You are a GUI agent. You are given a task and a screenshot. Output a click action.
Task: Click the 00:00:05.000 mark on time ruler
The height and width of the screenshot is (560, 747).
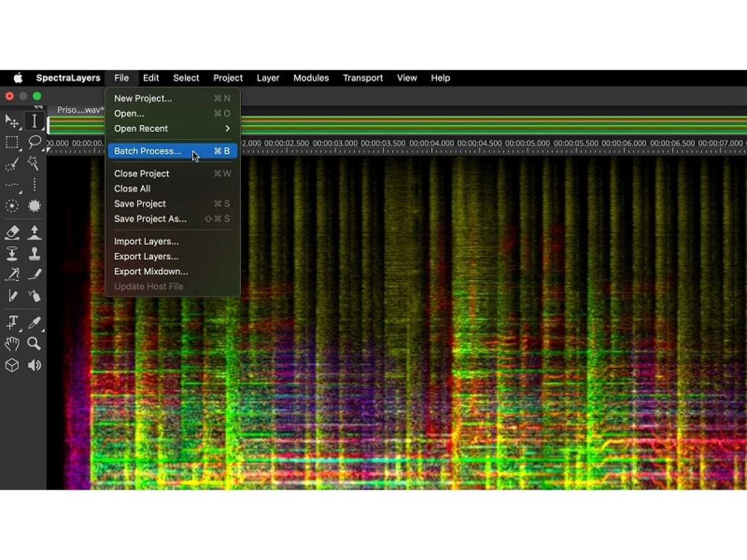click(527, 143)
